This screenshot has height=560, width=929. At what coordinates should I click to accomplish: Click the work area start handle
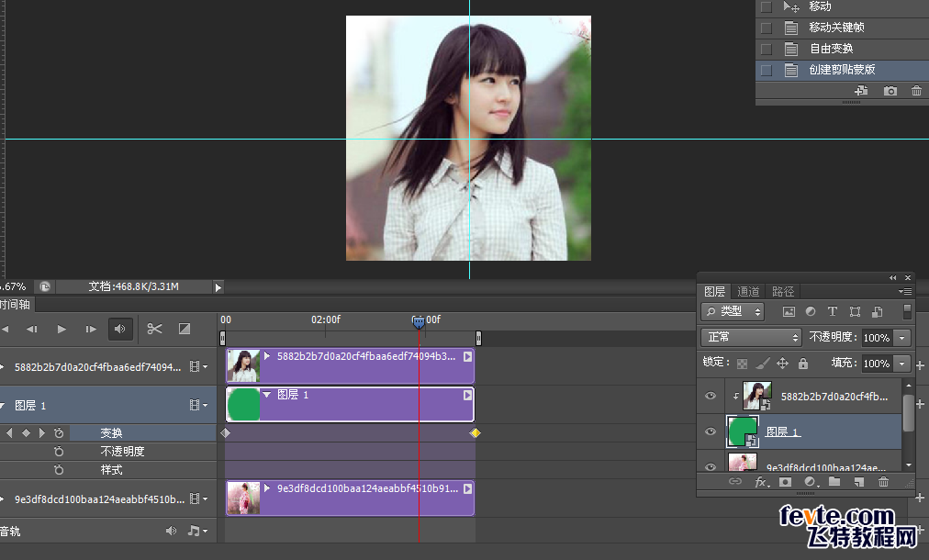click(x=223, y=338)
